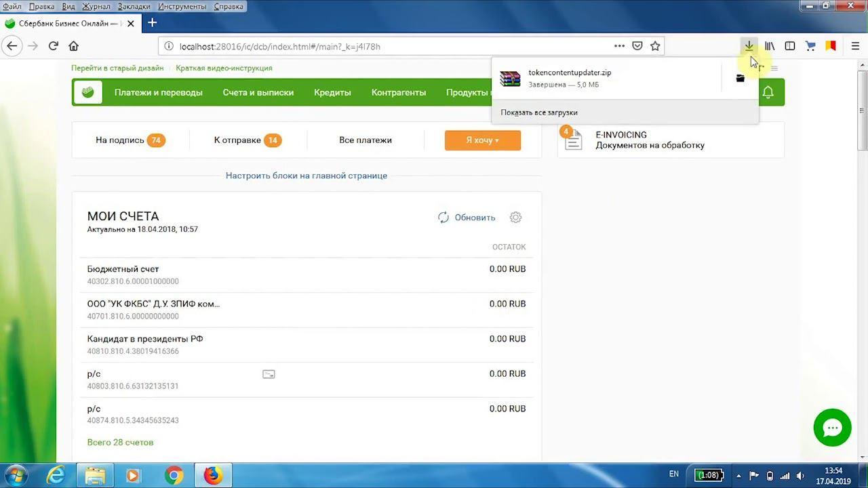Click Всего 28 счетов link
The width and height of the screenshot is (868, 488).
pyautogui.click(x=120, y=443)
